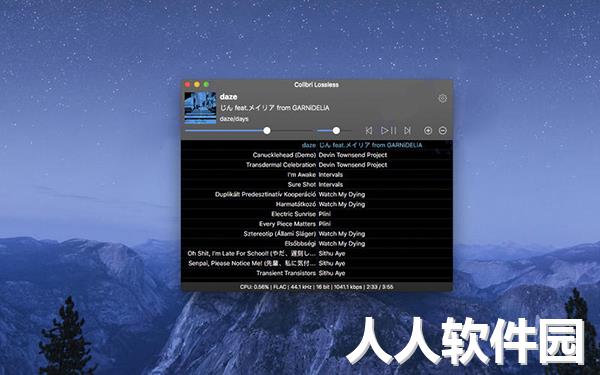
Task: Select Every Piece Matters by Plini
Action: pos(316,224)
